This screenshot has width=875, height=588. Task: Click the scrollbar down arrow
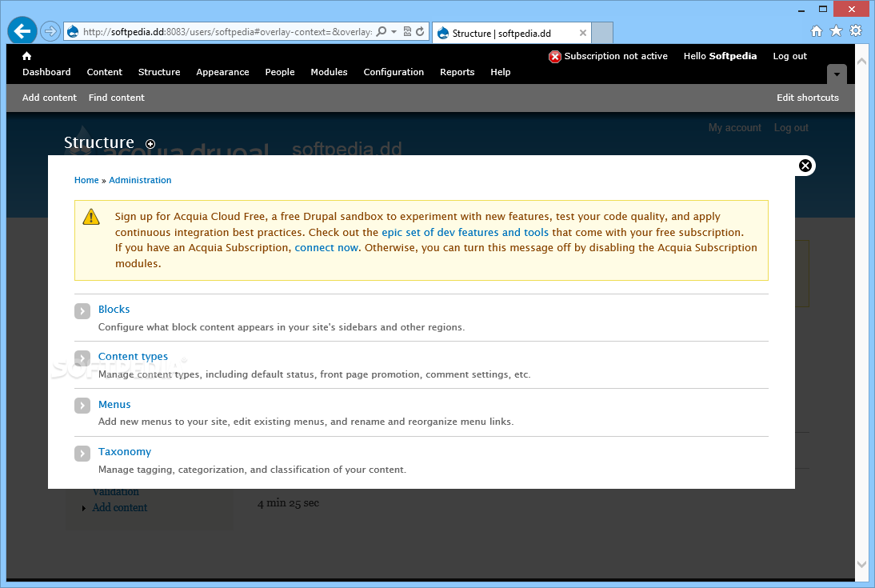(861, 564)
